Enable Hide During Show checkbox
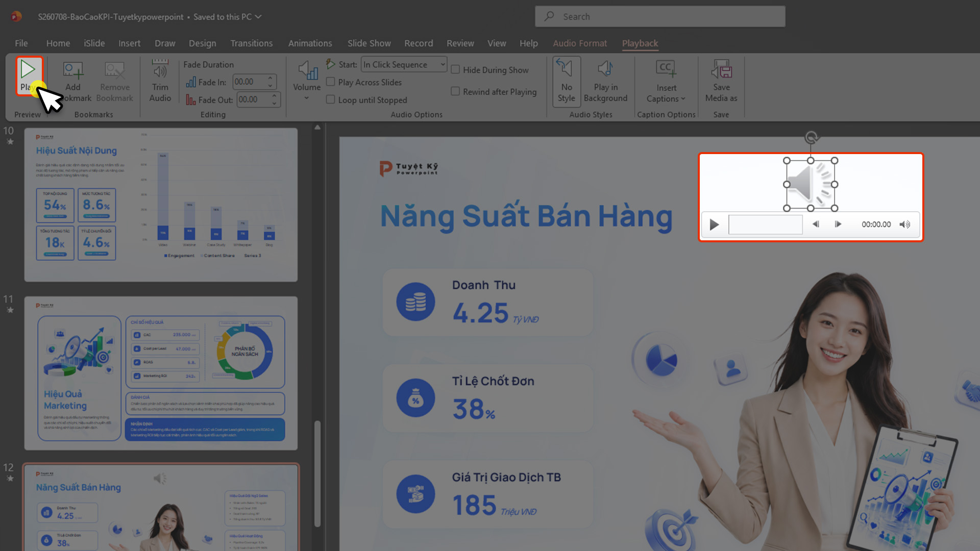The width and height of the screenshot is (980, 551). point(455,69)
